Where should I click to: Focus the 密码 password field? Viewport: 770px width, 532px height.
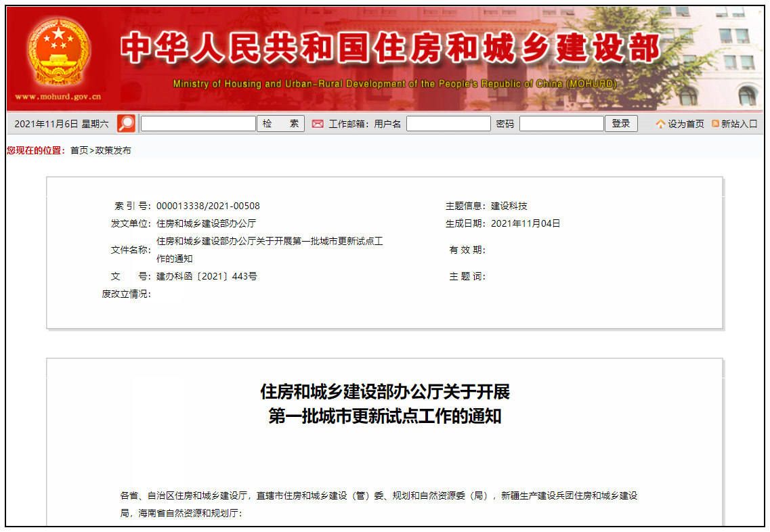(x=561, y=123)
